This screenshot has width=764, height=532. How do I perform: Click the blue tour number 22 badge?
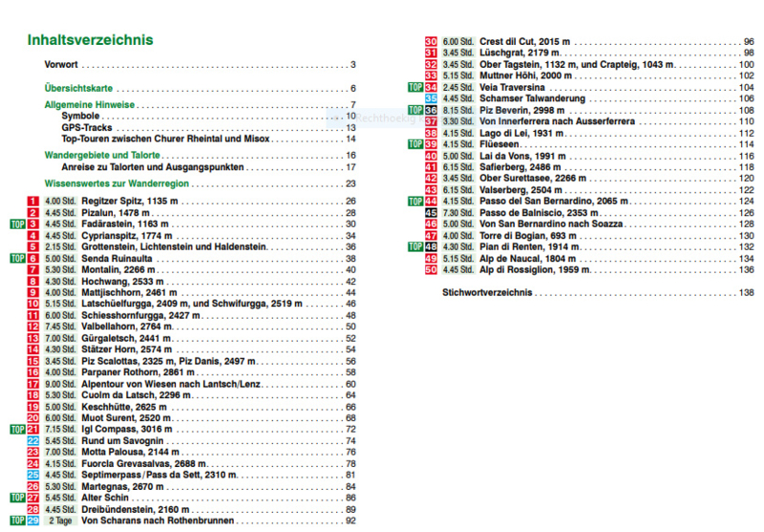tap(32, 441)
